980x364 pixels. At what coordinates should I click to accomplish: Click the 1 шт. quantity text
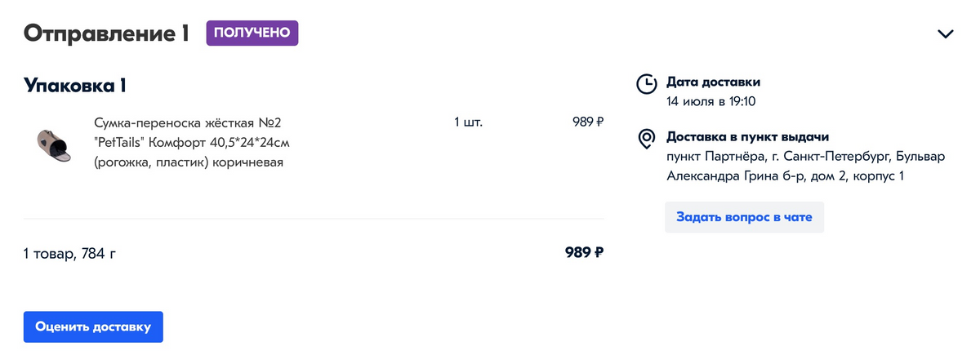point(469,123)
